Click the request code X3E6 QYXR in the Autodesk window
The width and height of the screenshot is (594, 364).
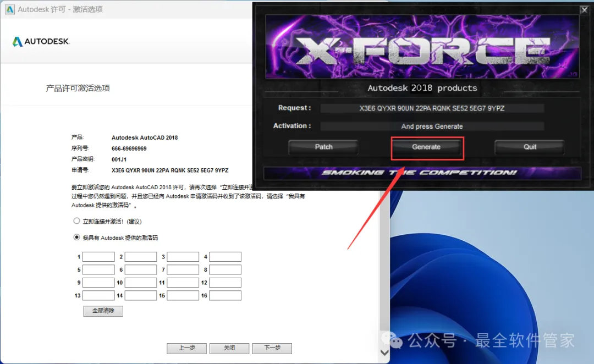click(x=170, y=170)
